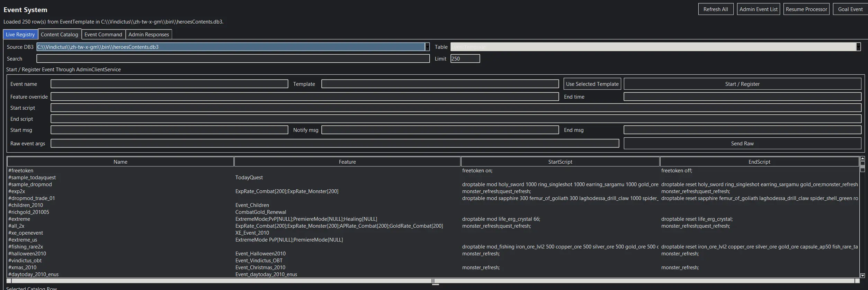Viewport: 868px width, 290px height.
Task: Focus the Start script field
Action: coord(456,108)
